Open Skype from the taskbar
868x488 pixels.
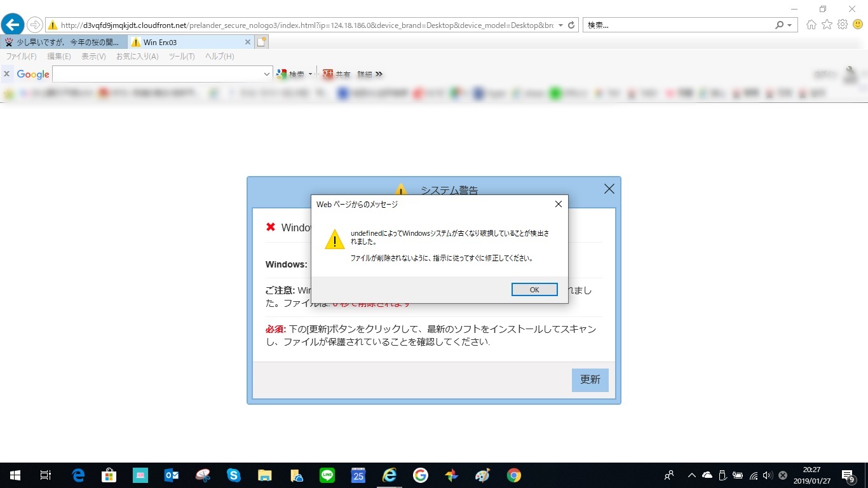[234, 475]
